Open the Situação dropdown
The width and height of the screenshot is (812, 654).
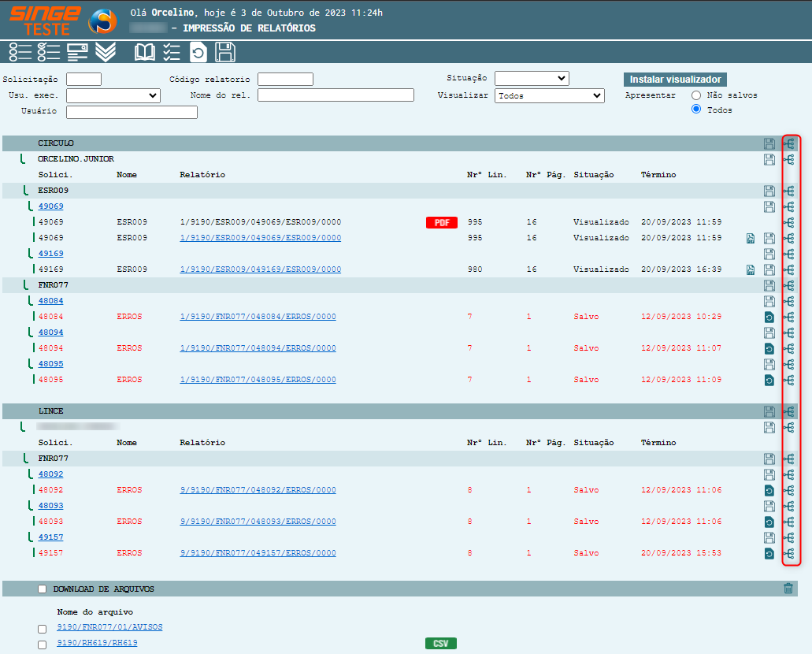[x=532, y=78]
